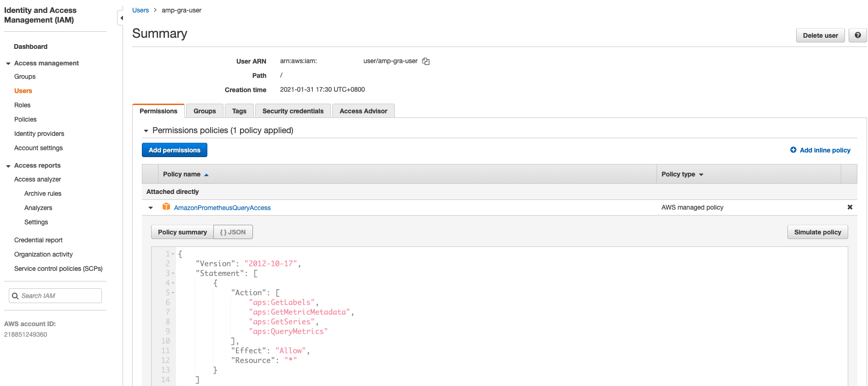Image resolution: width=868 pixels, height=386 pixels.
Task: Copy the User ARN to clipboard
Action: coord(426,61)
